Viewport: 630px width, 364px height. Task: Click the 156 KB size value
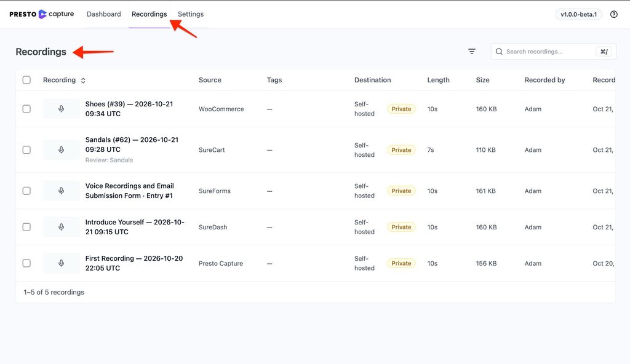pyautogui.click(x=486, y=263)
